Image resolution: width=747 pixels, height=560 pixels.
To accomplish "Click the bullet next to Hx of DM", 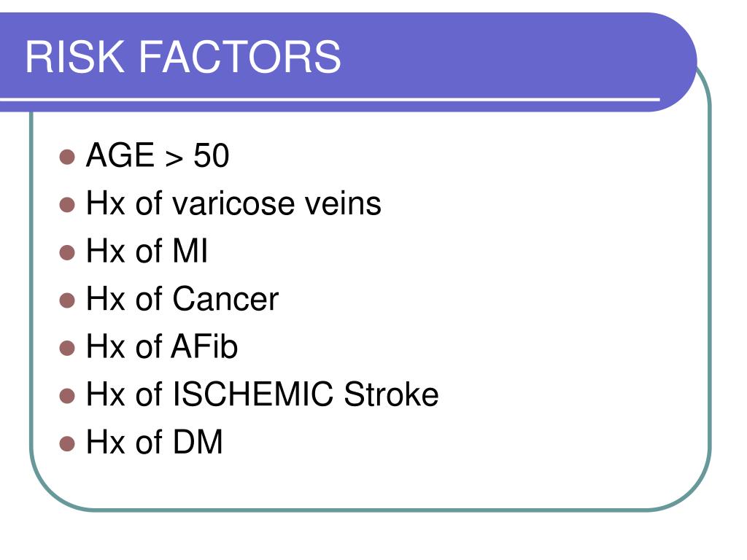I will coord(67,444).
